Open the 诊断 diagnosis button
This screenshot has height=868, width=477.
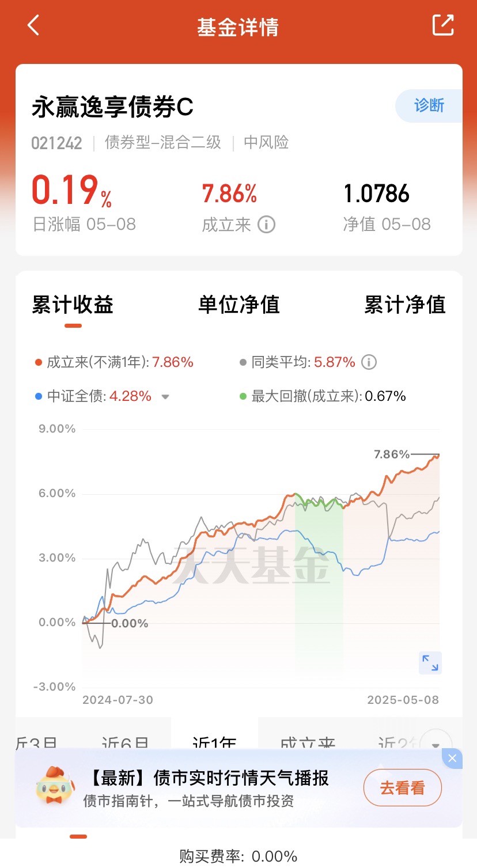429,106
